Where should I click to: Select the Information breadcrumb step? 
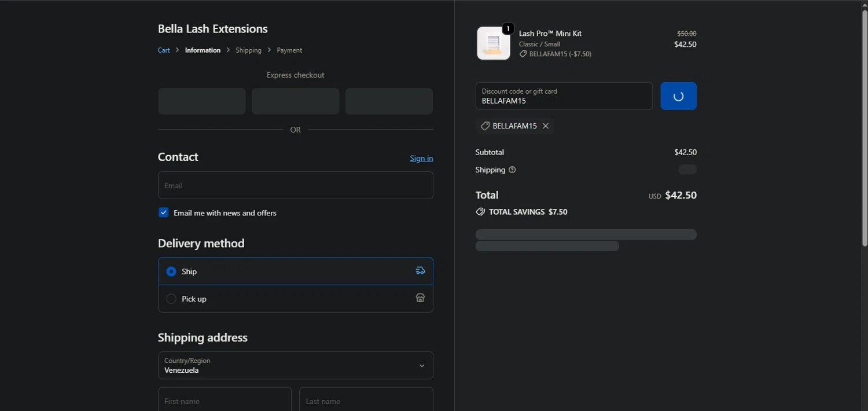tap(203, 50)
